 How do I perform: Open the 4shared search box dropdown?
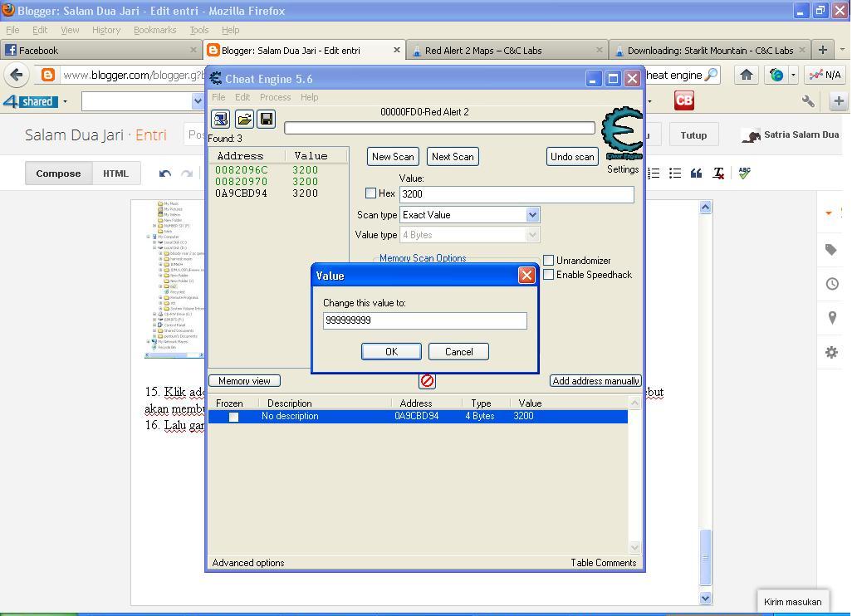pos(198,101)
